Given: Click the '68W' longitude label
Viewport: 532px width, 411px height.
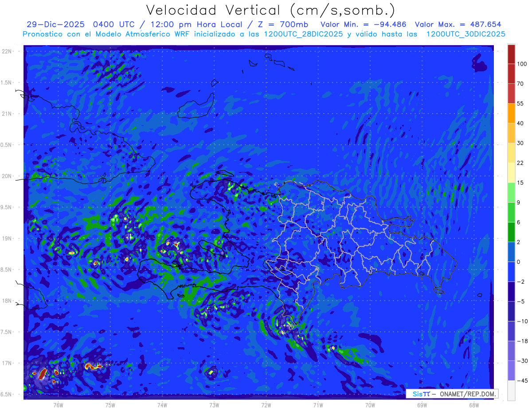Looking at the screenshot, I should 474,405.
